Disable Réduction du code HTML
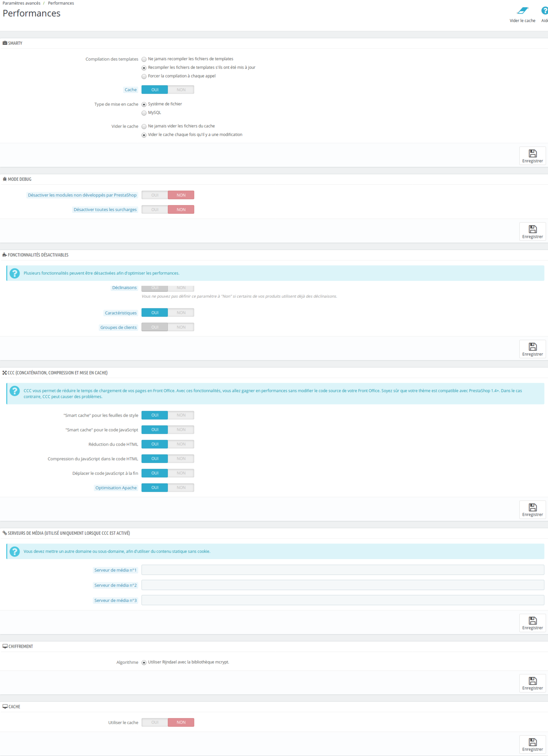 [x=181, y=444]
